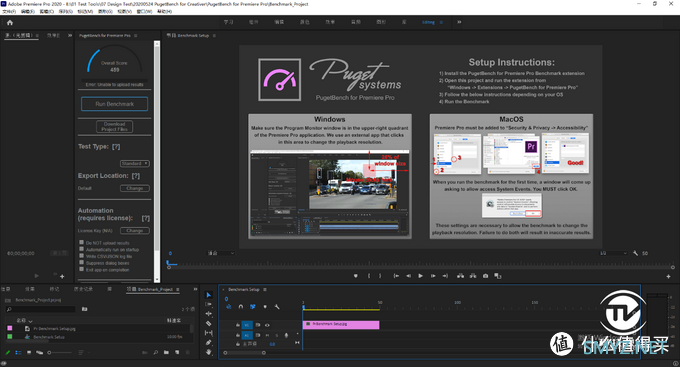Add marker in timeline header

click(265, 307)
